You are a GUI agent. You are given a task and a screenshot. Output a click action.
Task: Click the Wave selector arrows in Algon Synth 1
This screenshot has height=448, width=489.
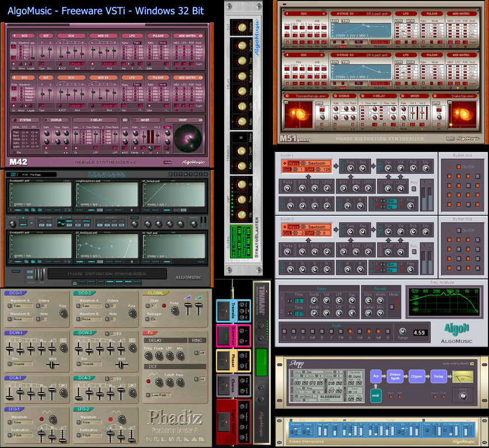[302, 163]
